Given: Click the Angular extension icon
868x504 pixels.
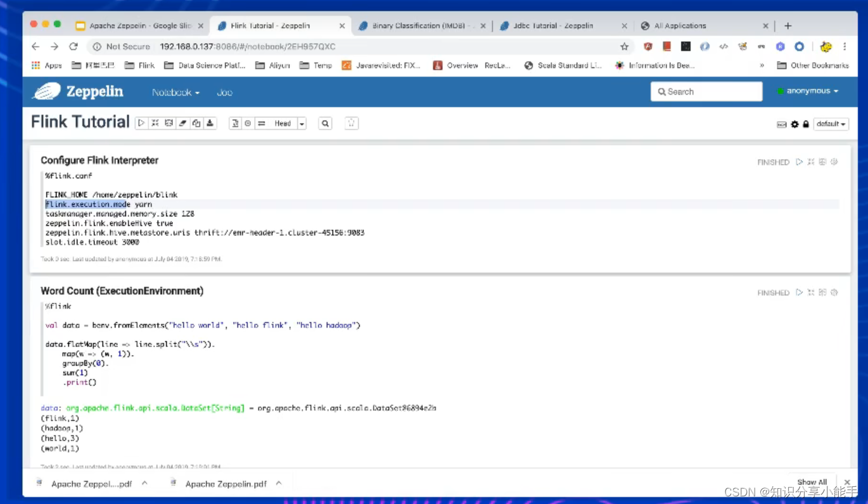Looking at the screenshot, I should coord(648,46).
